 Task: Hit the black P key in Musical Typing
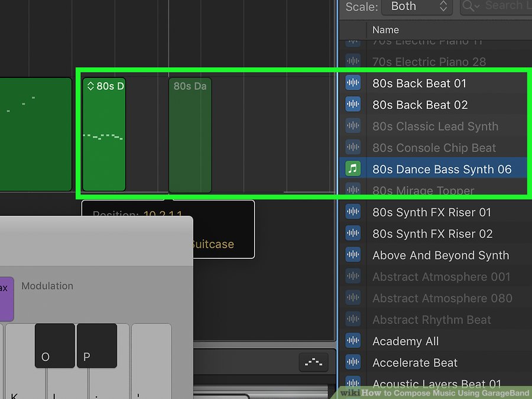pos(97,345)
